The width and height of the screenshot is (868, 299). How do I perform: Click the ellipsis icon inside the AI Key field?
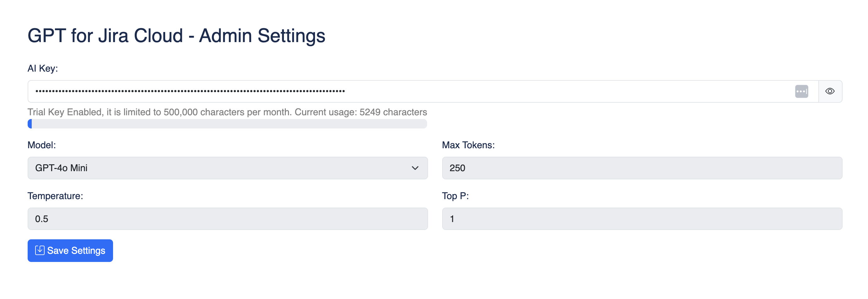[802, 91]
